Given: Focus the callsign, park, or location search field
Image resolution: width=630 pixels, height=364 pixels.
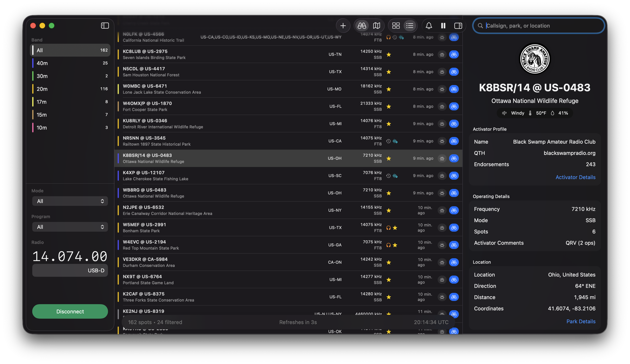Looking at the screenshot, I should pos(538,26).
